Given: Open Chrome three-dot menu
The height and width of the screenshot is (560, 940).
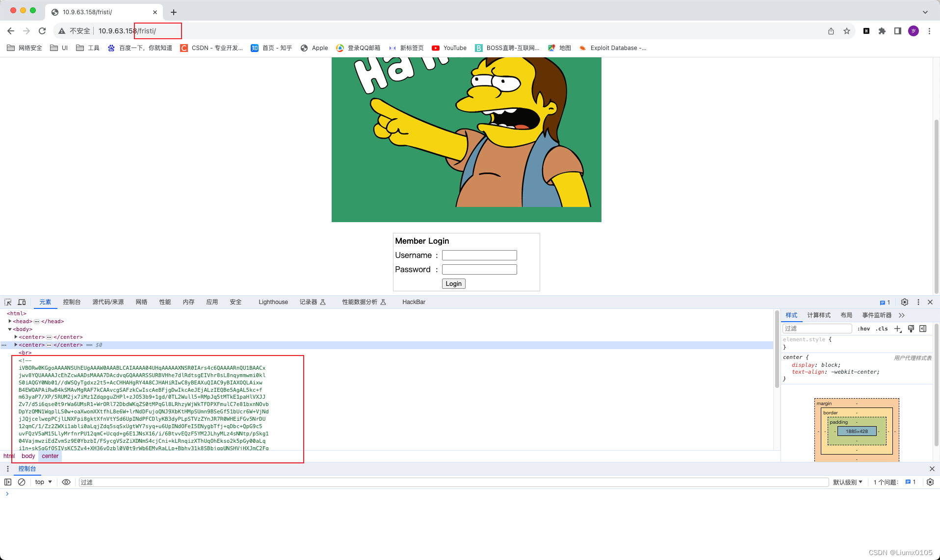Looking at the screenshot, I should click(929, 31).
